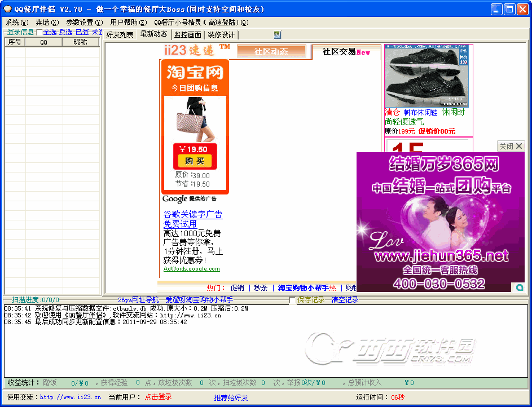Click the application icon in title bar
The image size is (532, 407).
(x=8, y=9)
